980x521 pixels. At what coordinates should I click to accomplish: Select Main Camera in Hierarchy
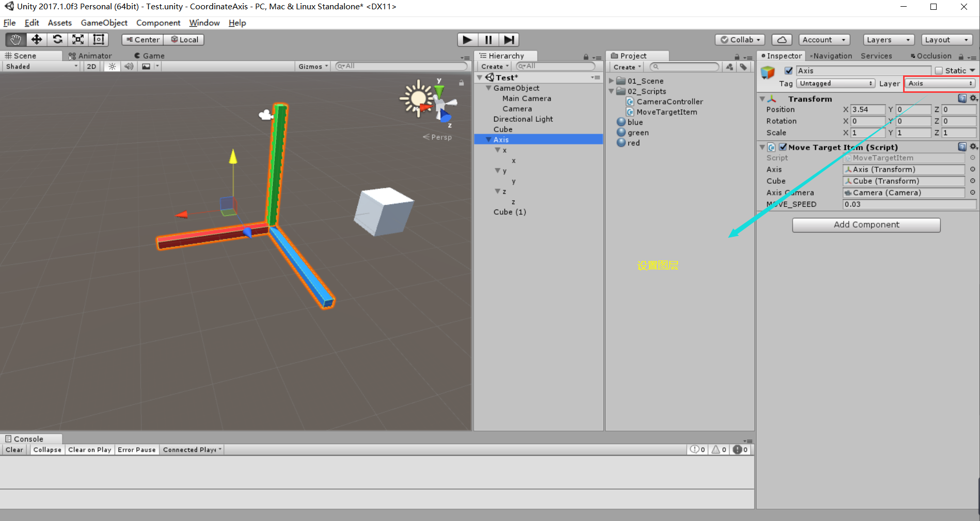coord(527,99)
